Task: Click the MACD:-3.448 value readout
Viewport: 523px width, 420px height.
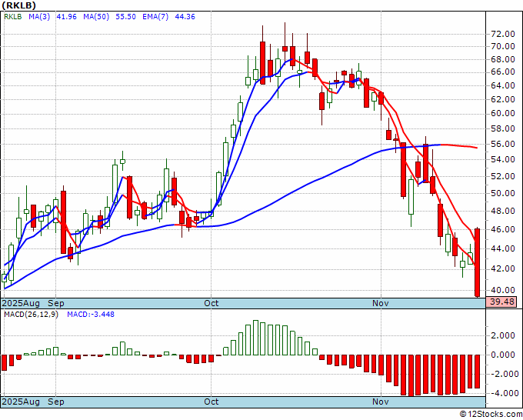Action: [x=91, y=315]
